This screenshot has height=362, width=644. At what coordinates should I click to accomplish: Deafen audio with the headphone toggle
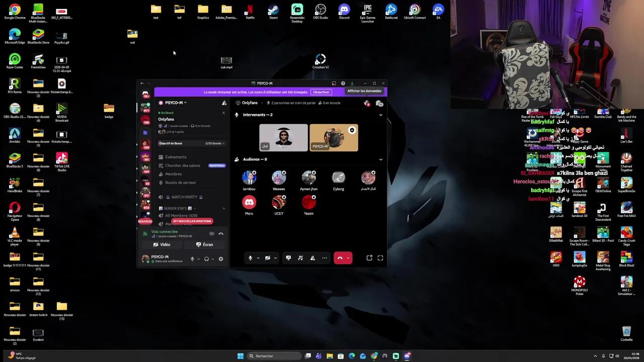click(206, 258)
